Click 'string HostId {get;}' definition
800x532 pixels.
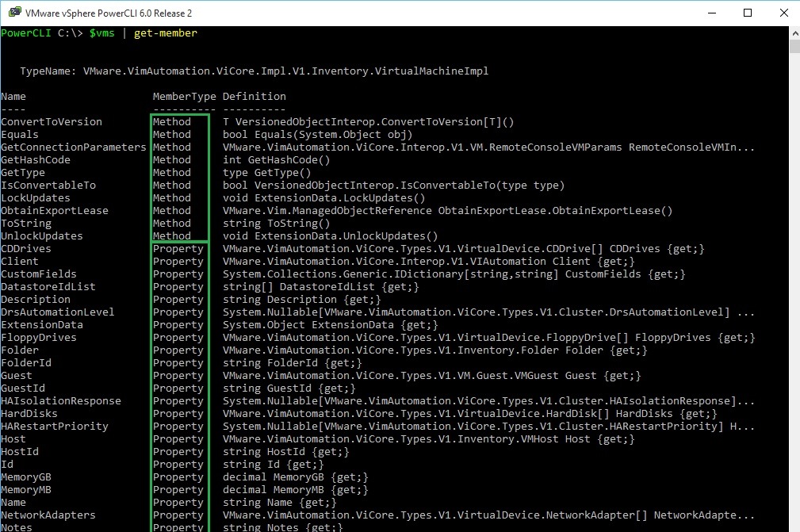tap(286, 451)
